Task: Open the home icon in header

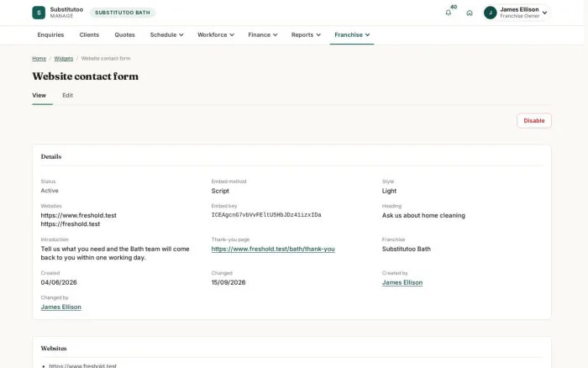Action: (469, 13)
